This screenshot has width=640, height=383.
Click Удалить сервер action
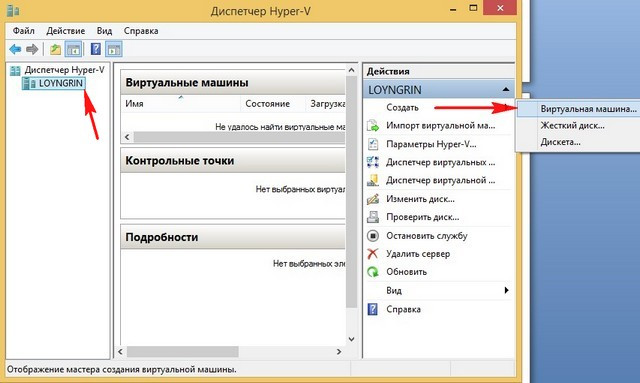(418, 254)
